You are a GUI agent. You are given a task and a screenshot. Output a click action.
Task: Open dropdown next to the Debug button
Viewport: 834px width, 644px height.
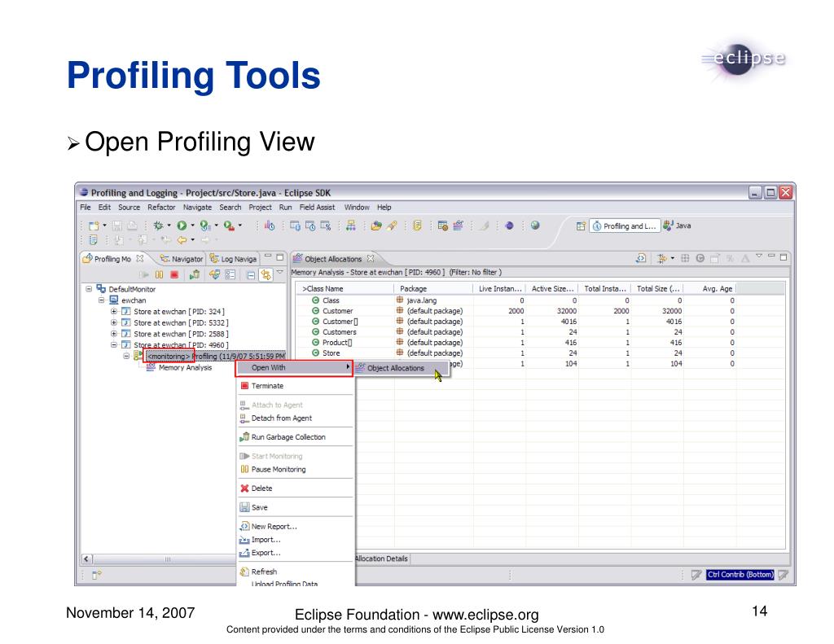tap(169, 226)
